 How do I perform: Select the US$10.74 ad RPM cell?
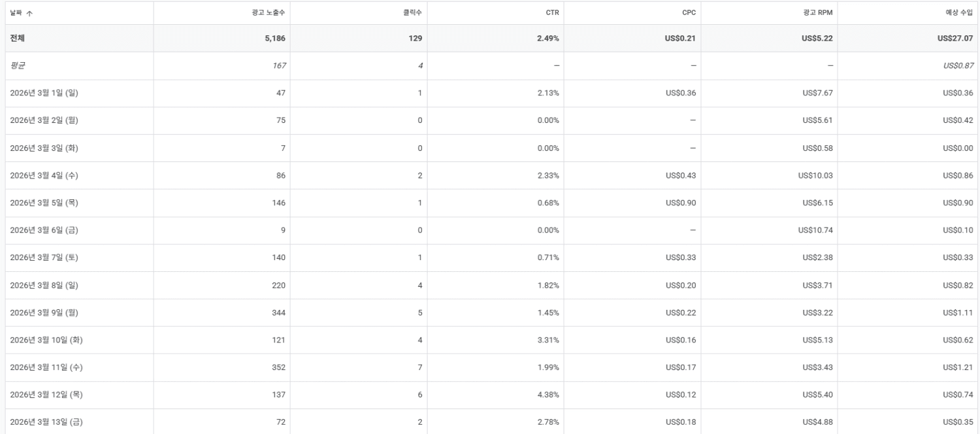815,230
